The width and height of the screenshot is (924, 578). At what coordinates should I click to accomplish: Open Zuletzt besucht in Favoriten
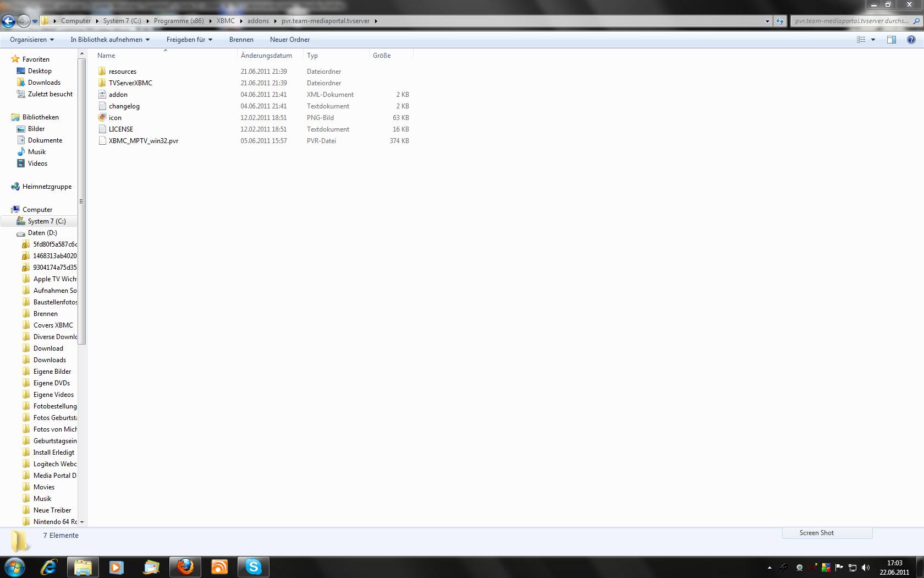tap(50, 94)
